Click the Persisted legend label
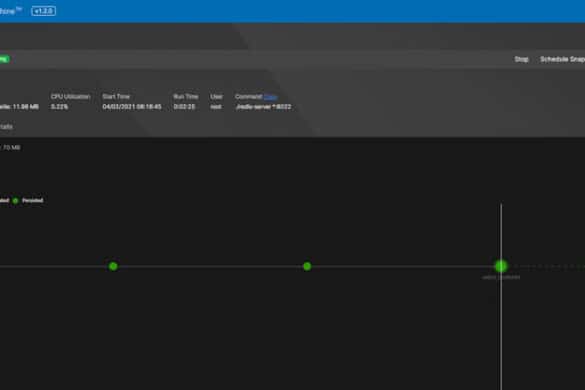The width and height of the screenshot is (585, 390). pos(32,200)
